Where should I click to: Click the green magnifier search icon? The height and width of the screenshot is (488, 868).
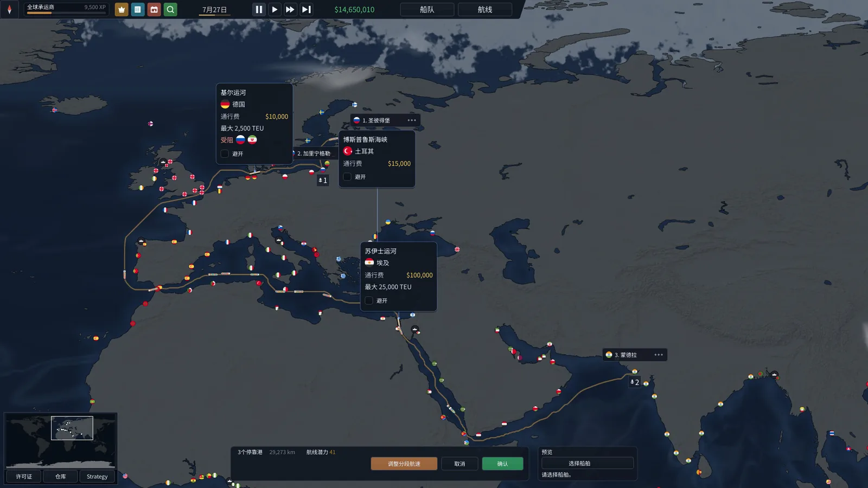pos(170,9)
